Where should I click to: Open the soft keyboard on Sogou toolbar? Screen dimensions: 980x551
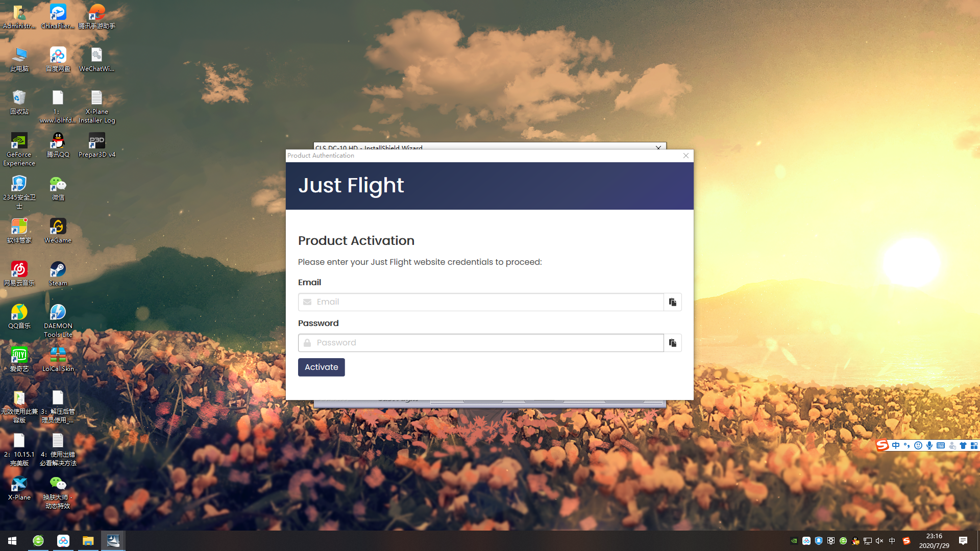(x=941, y=445)
